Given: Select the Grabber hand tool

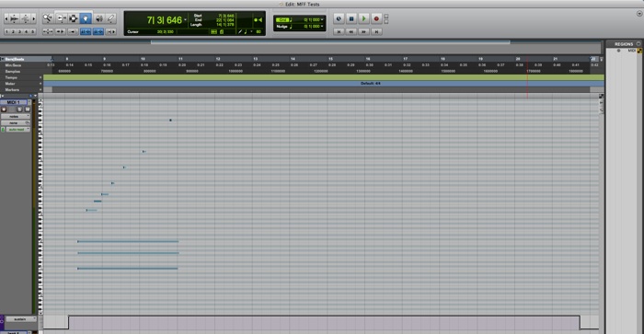Looking at the screenshot, I should click(x=86, y=18).
